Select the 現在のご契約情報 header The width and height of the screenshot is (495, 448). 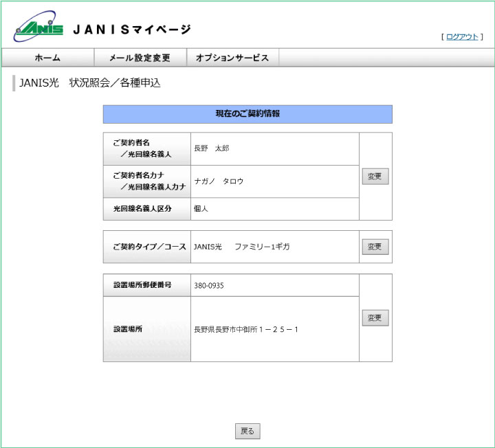point(247,114)
